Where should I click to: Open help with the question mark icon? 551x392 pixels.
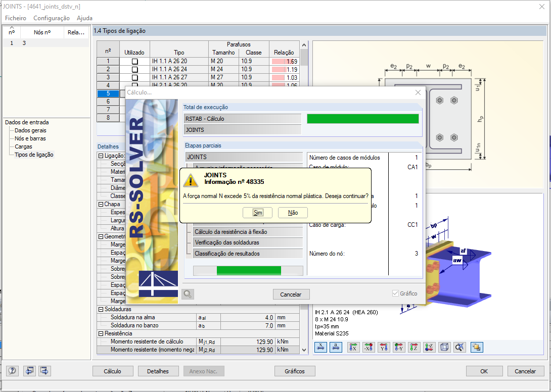pyautogui.click(x=12, y=371)
